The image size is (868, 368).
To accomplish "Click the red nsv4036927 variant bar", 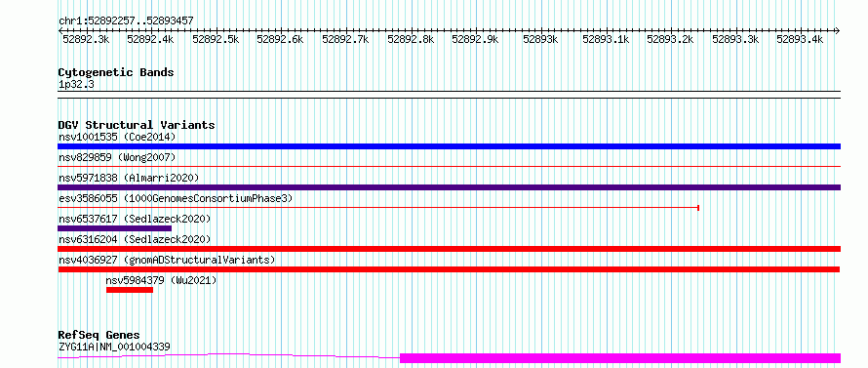I will [450, 269].
